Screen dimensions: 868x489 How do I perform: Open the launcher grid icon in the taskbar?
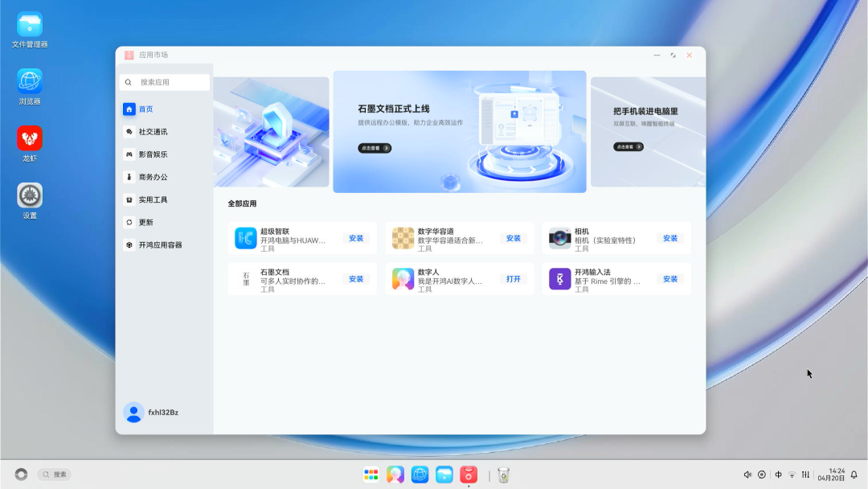pos(371,475)
